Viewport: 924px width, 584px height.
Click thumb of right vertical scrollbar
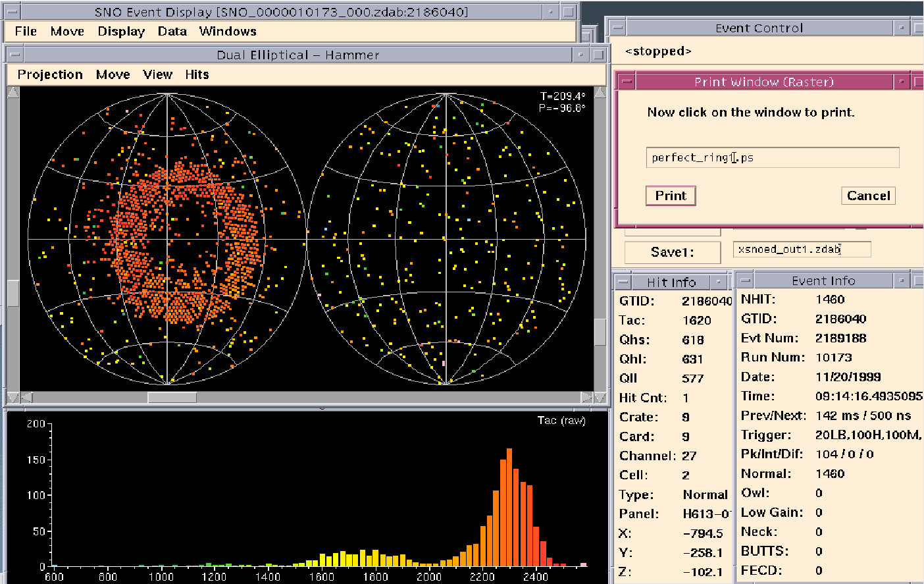600,332
